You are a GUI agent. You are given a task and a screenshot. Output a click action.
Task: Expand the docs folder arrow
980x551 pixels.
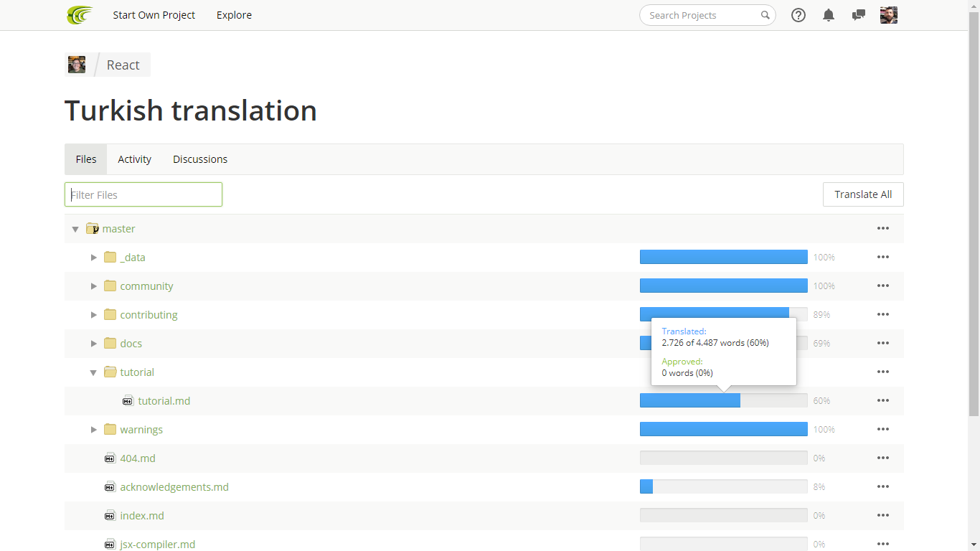[x=93, y=343]
